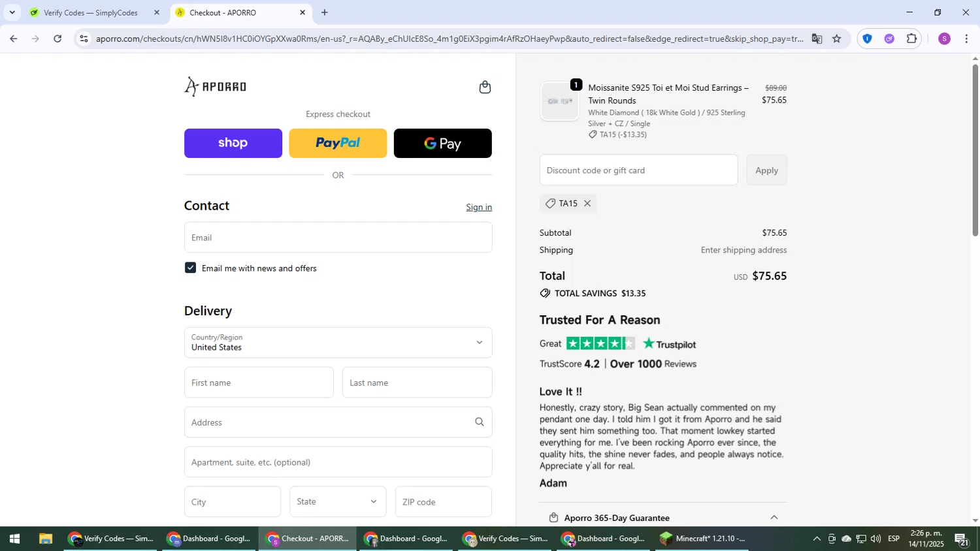
Task: Open the State dropdown
Action: [x=338, y=502]
